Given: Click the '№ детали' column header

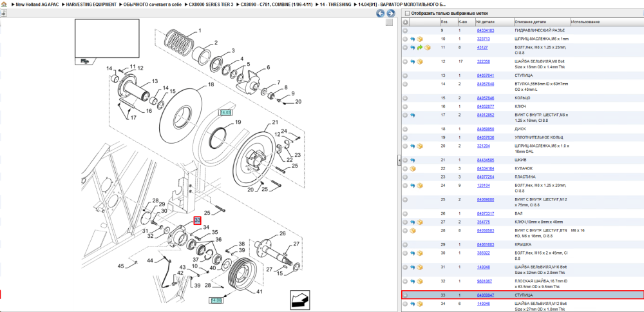Looking at the screenshot, I should coord(494,22).
